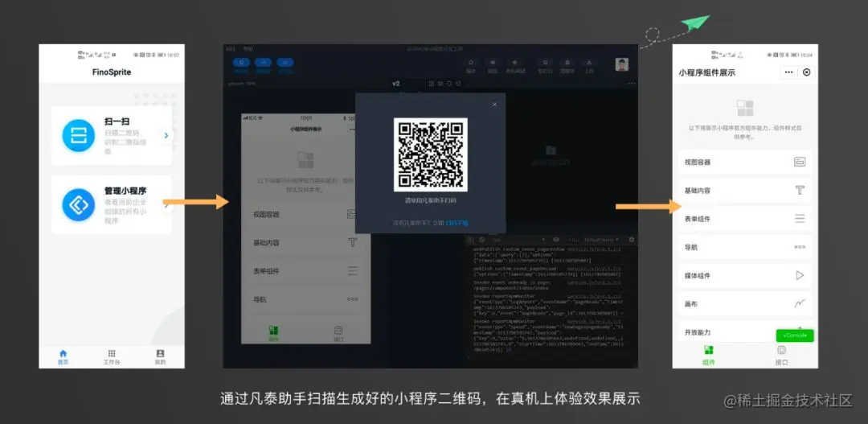
Task: Switch to the 首页 tab in FinoSprite
Action: point(63,357)
